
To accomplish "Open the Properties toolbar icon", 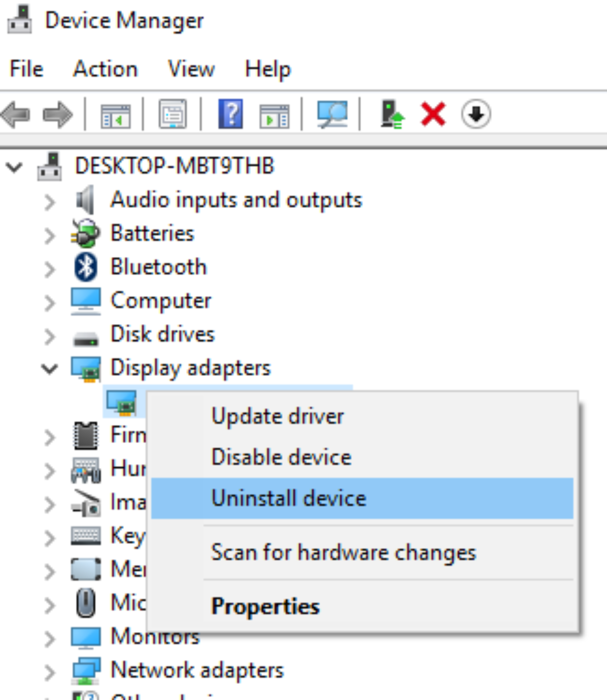I will click(x=172, y=114).
